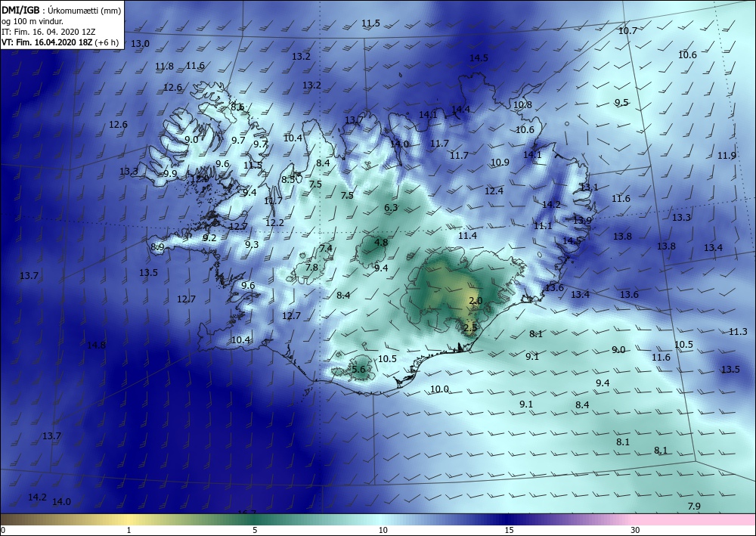
Task: Click the 10.7 value on the map
Action: pos(627,30)
